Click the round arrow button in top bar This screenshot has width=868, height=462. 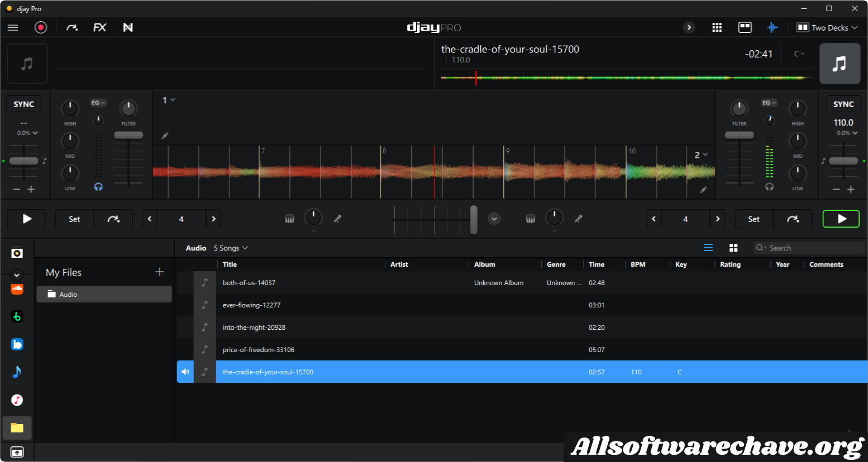[689, 27]
